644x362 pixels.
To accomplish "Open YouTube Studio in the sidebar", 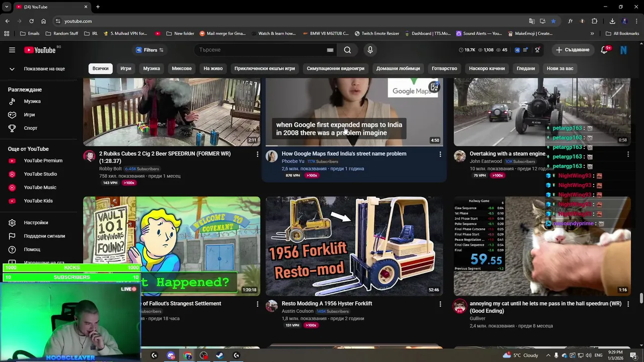I will point(40,174).
